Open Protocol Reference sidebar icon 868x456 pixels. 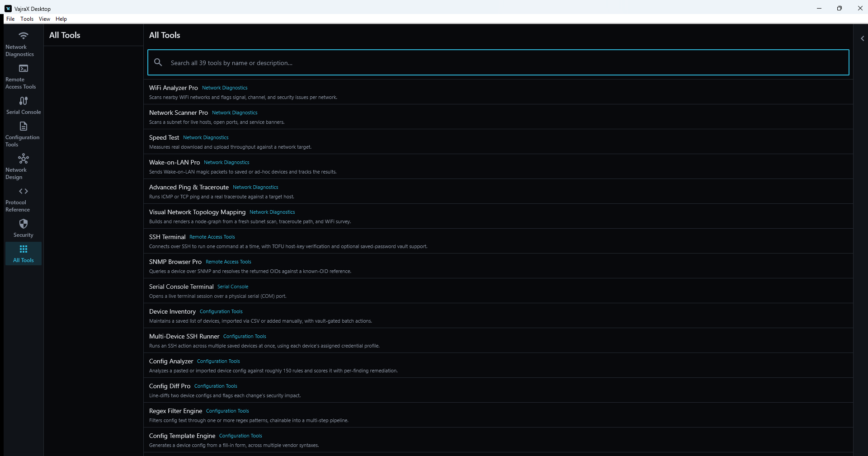[24, 191]
